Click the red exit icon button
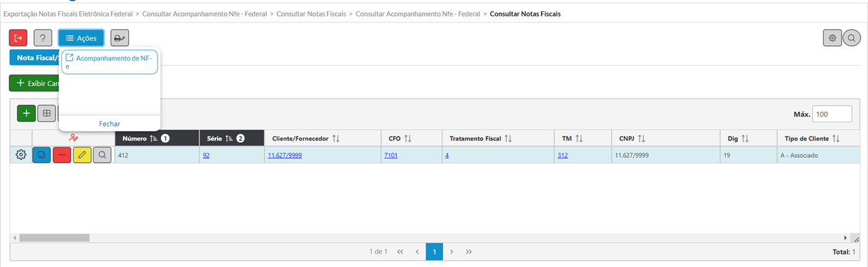This screenshot has width=868, height=267. (x=18, y=38)
